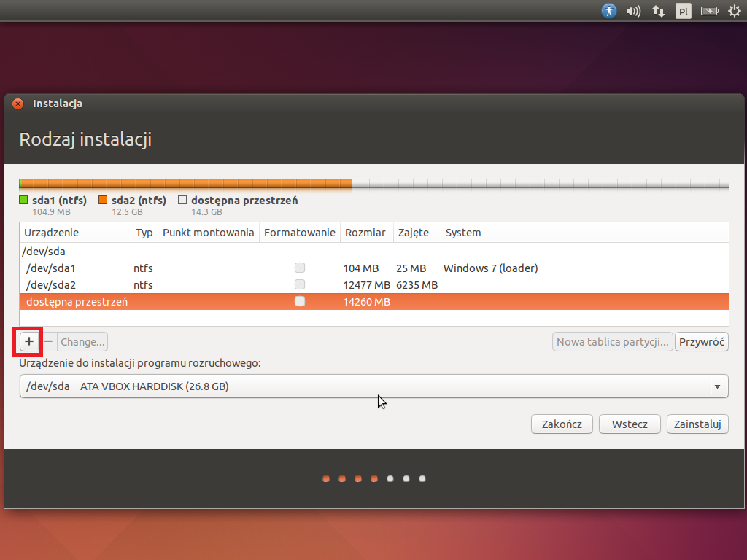Click the Zainstaluj button
The width and height of the screenshot is (747, 560).
(697, 424)
